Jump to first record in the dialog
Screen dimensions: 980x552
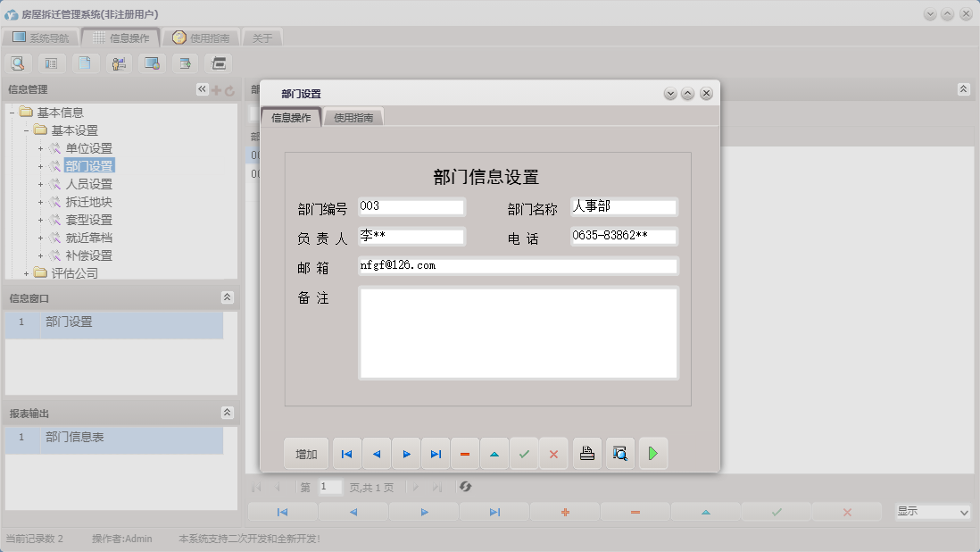coord(346,453)
